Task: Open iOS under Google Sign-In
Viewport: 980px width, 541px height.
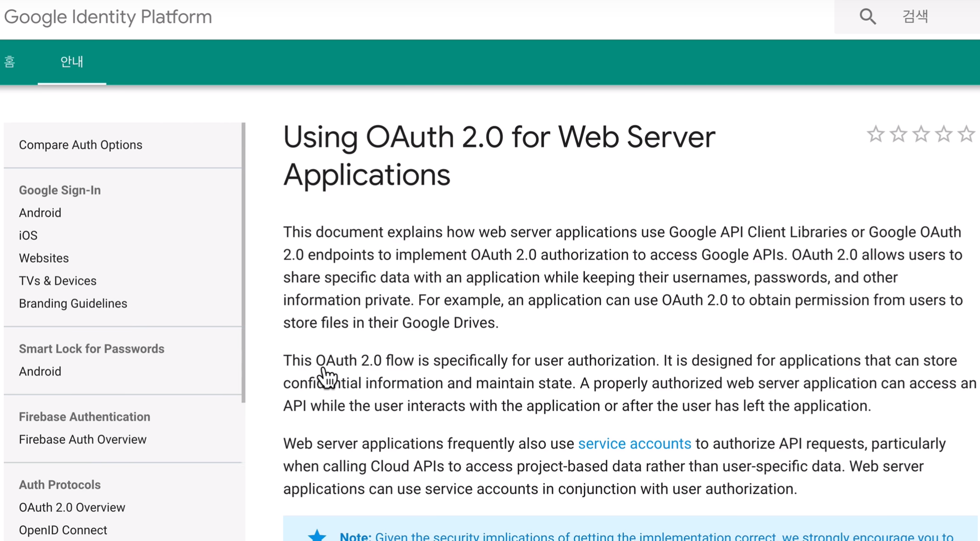Action: coord(28,235)
